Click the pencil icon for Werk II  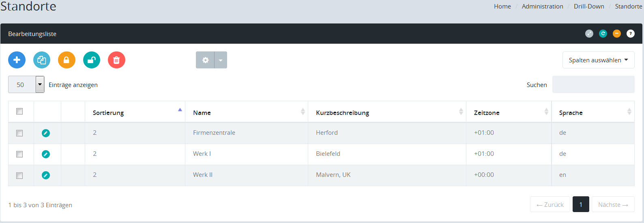[46, 175]
